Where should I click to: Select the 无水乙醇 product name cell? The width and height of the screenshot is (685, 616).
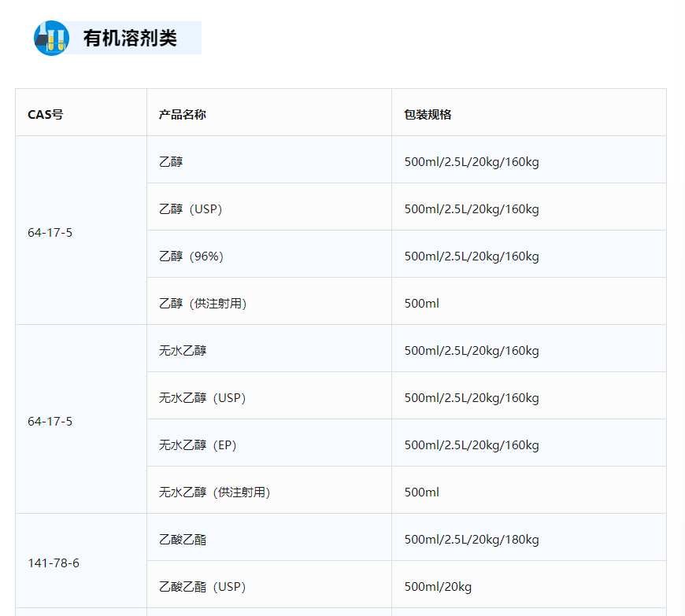click(x=183, y=351)
